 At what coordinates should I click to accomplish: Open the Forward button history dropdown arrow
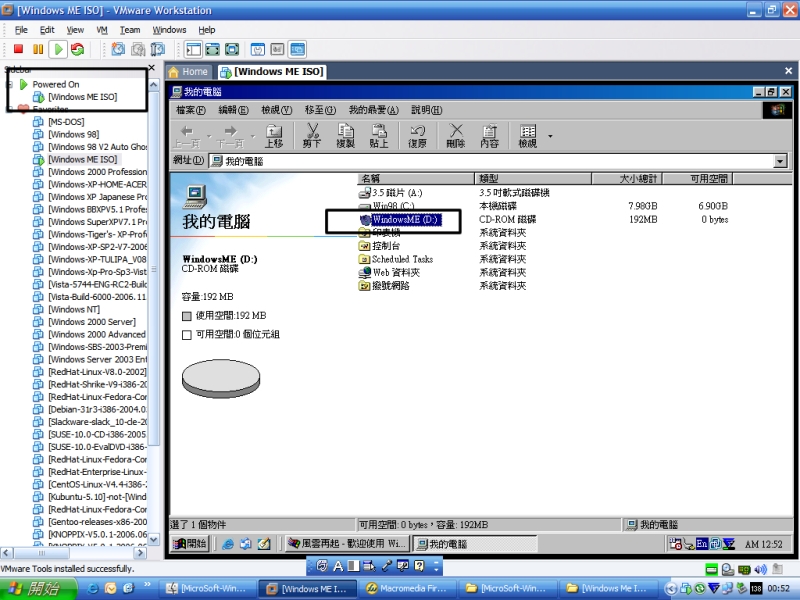click(253, 136)
